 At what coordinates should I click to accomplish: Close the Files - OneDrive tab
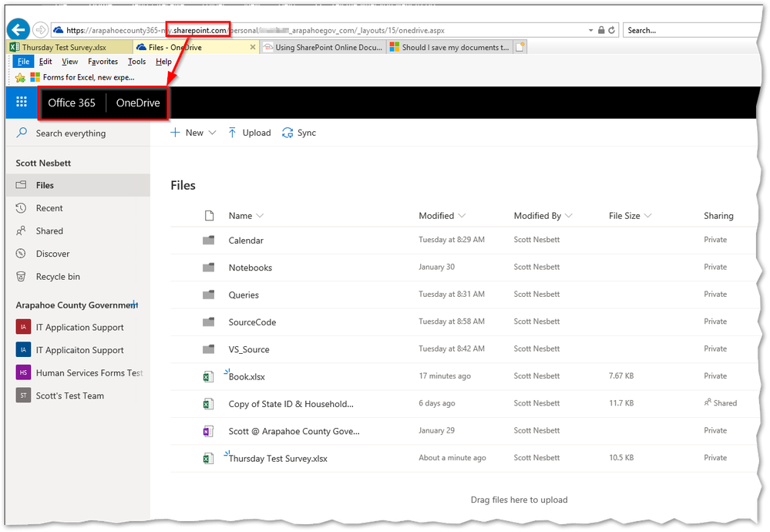point(252,47)
